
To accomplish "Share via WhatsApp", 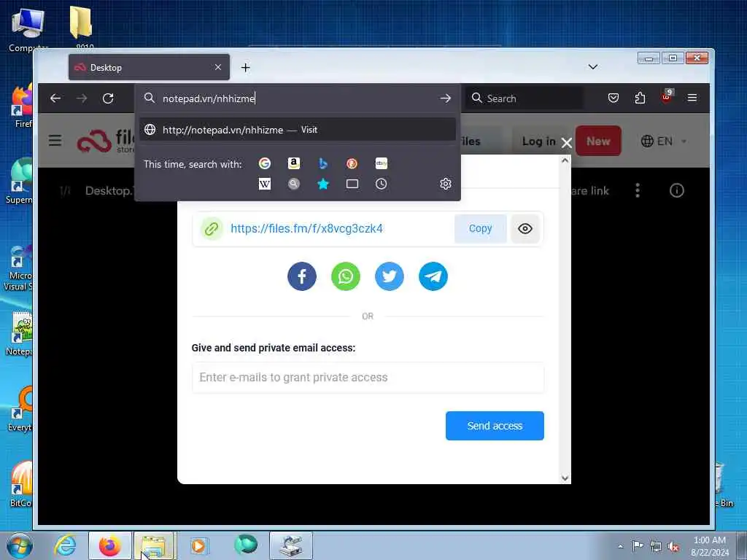I will pos(345,276).
